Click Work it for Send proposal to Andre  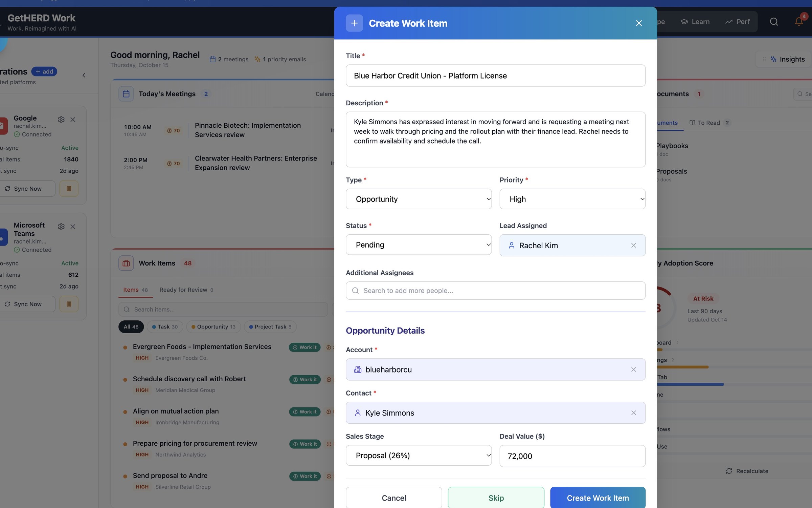point(305,476)
